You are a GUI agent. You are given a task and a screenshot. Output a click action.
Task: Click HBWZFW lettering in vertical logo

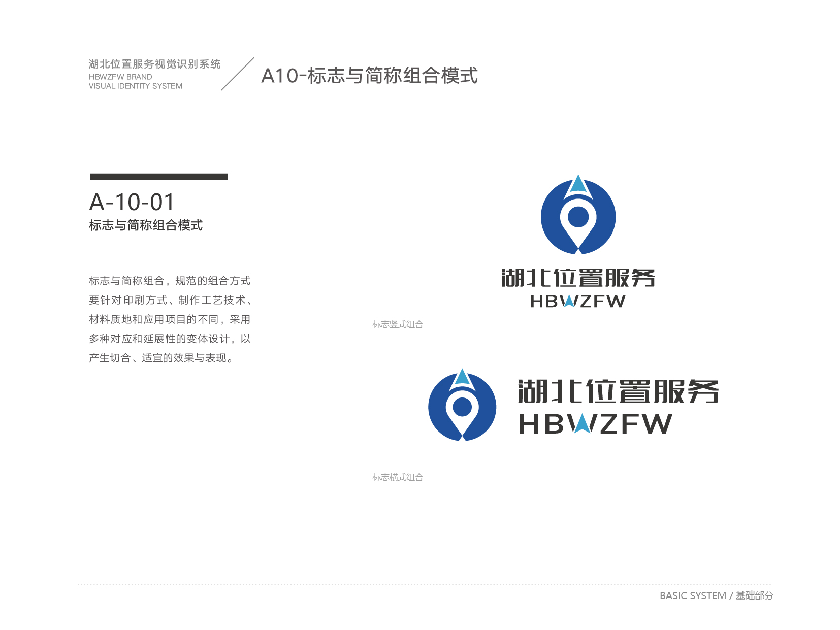[x=578, y=301]
